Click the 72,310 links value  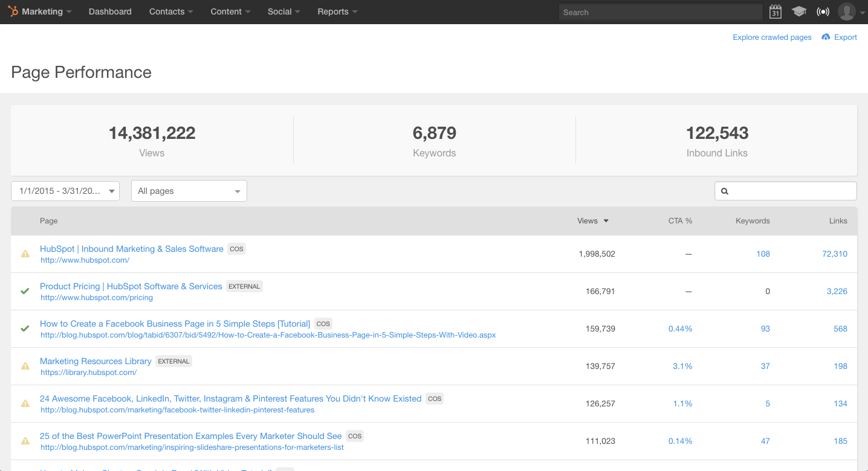(x=835, y=254)
